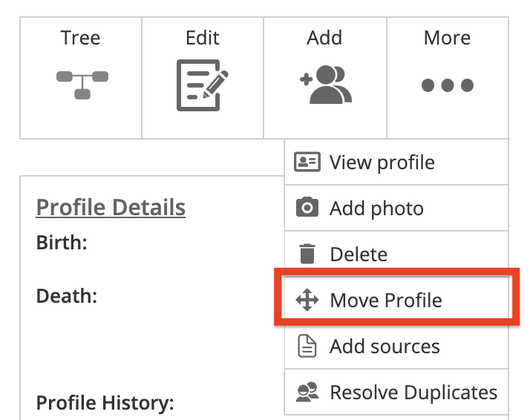
Task: Click the View profile ID card icon
Action: click(307, 162)
